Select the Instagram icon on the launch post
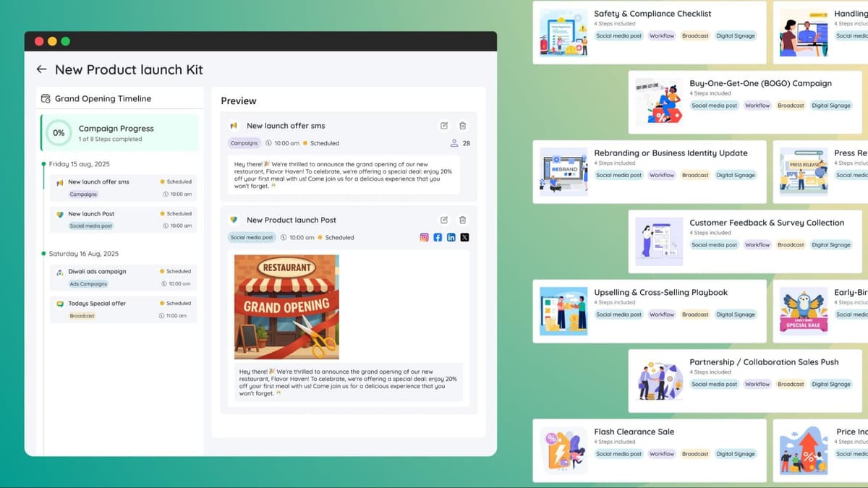The height and width of the screenshot is (488, 868). (x=424, y=236)
